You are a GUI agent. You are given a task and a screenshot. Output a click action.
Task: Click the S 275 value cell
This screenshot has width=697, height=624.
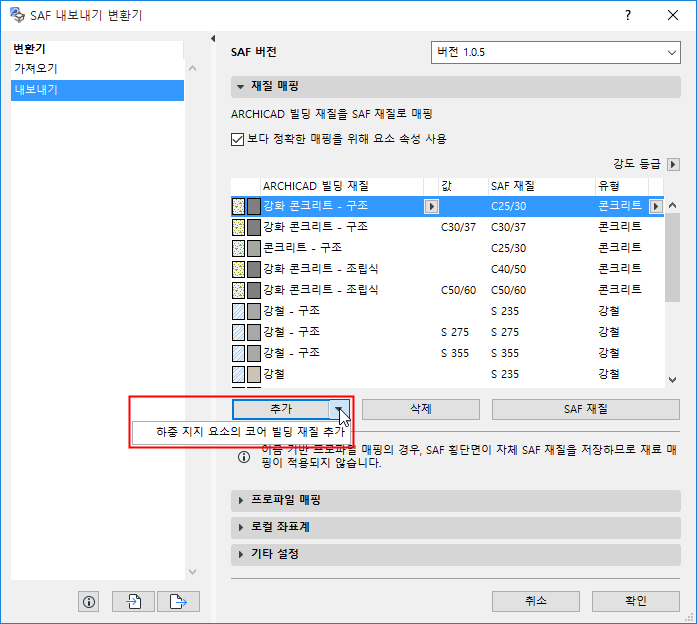coord(455,332)
